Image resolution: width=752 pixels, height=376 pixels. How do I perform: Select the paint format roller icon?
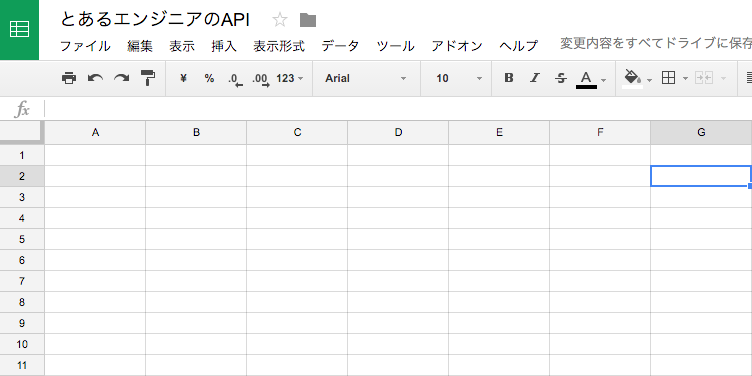[x=148, y=78]
